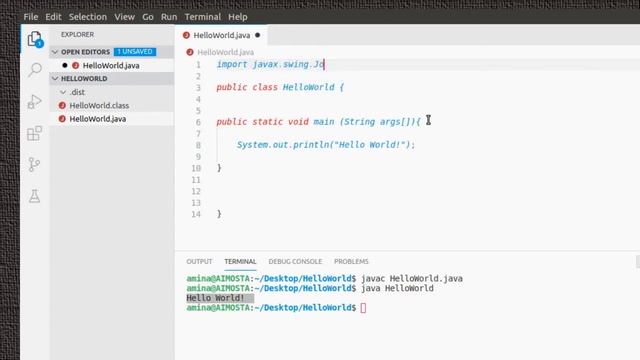Select the HelloWorld.java editor tab

(222, 35)
